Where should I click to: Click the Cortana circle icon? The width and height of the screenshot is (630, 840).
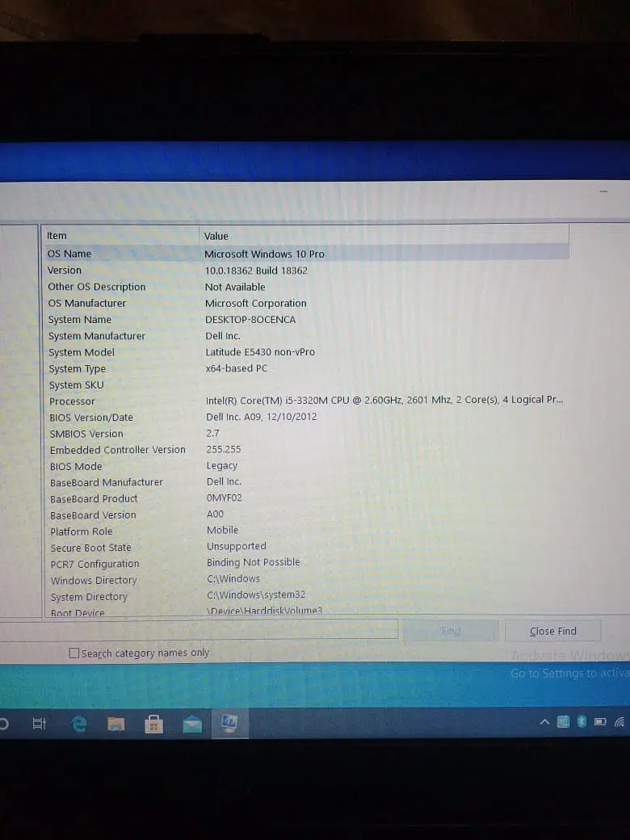click(3, 724)
